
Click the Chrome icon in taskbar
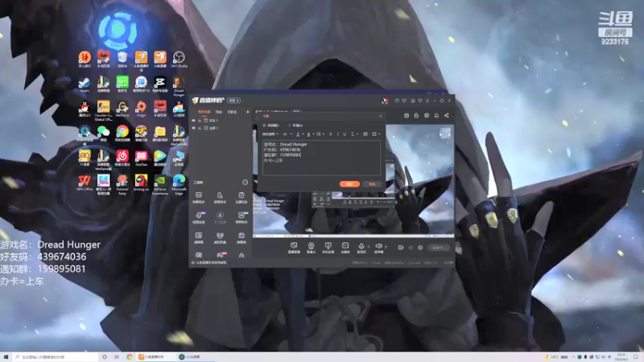[x=130, y=357]
